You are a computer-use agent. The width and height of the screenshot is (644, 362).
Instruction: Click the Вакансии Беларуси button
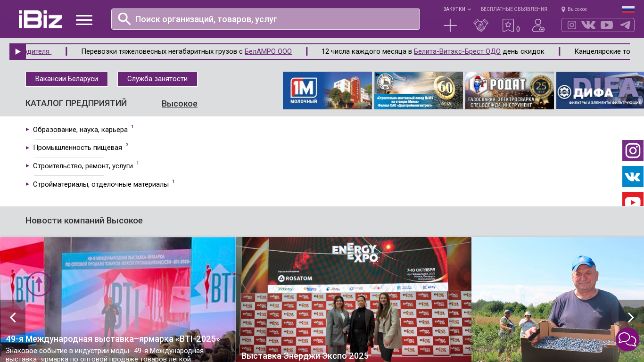point(66,79)
